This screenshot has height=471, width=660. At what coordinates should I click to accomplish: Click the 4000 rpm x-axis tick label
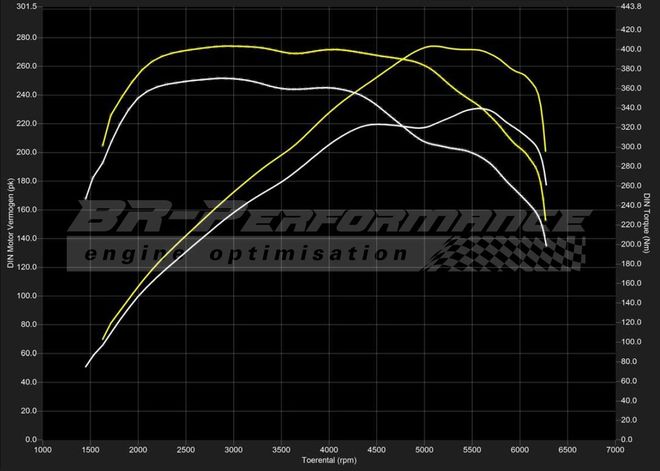(329, 450)
